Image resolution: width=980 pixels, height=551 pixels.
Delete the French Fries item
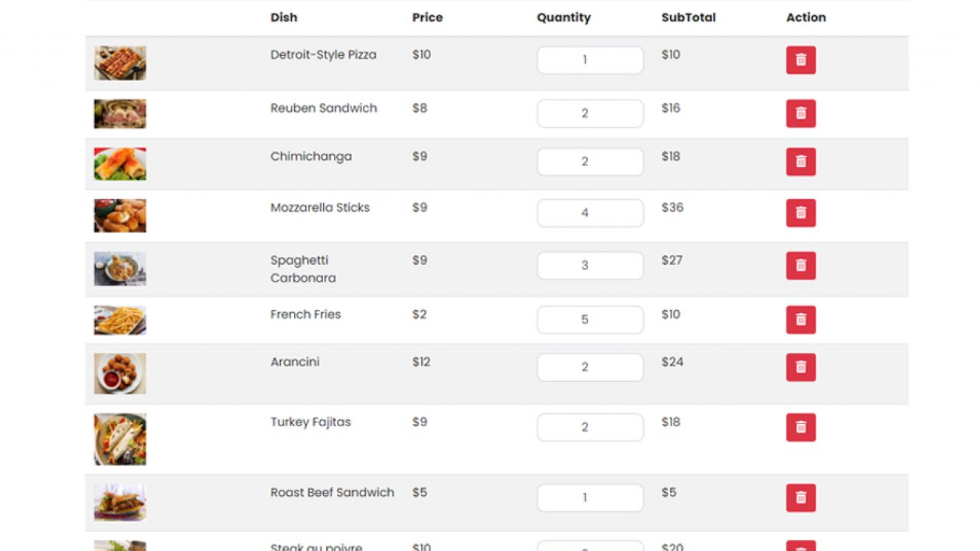coord(801,320)
